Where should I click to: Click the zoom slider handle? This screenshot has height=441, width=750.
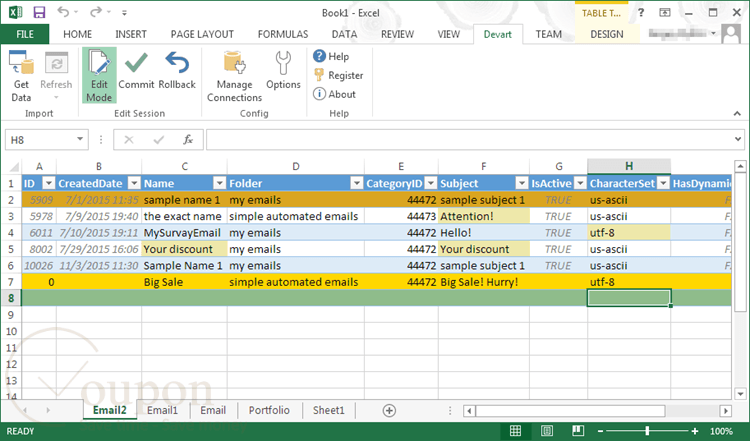647,431
